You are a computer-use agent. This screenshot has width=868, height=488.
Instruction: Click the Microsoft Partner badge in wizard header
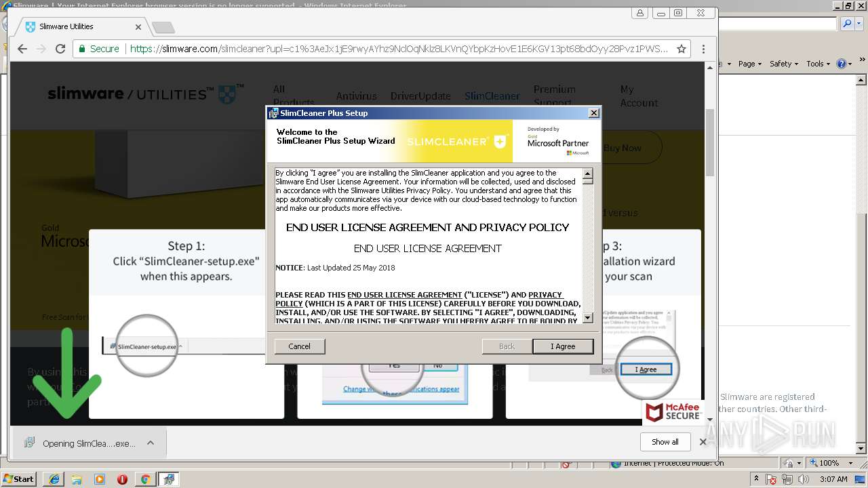point(557,141)
